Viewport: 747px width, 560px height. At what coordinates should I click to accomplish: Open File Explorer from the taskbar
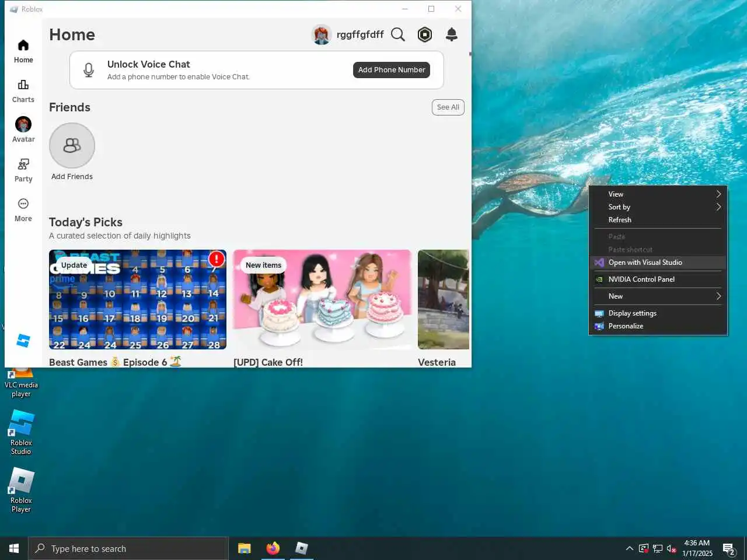pos(245,548)
